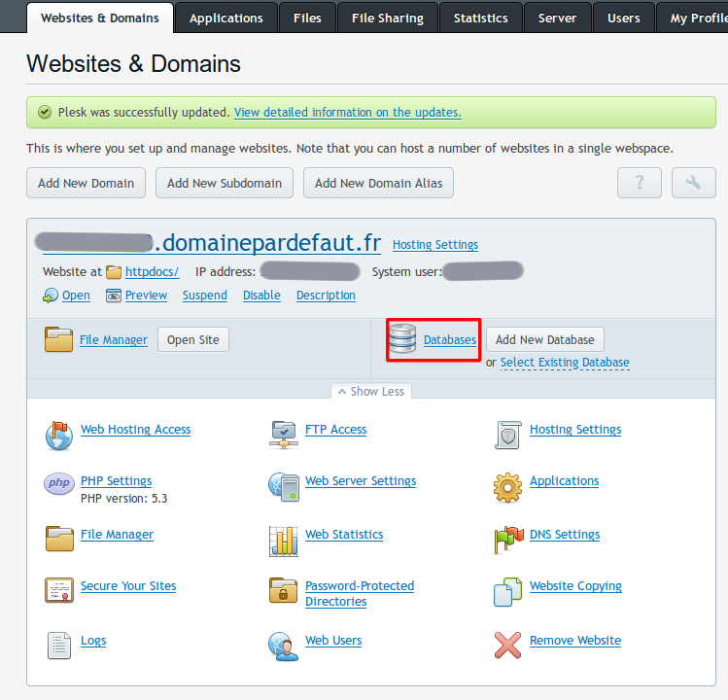Viewport: 728px width, 700px height.
Task: Click Add New Domain button
Action: coord(86,183)
